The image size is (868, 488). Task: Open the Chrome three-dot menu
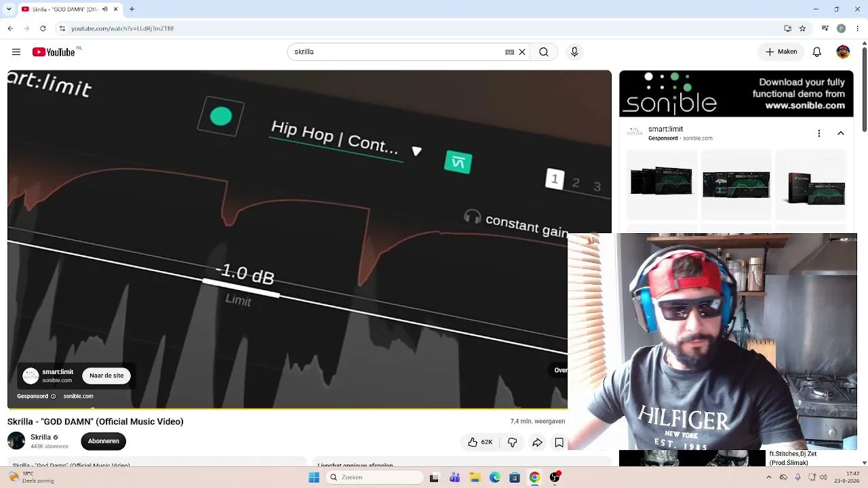click(x=858, y=28)
